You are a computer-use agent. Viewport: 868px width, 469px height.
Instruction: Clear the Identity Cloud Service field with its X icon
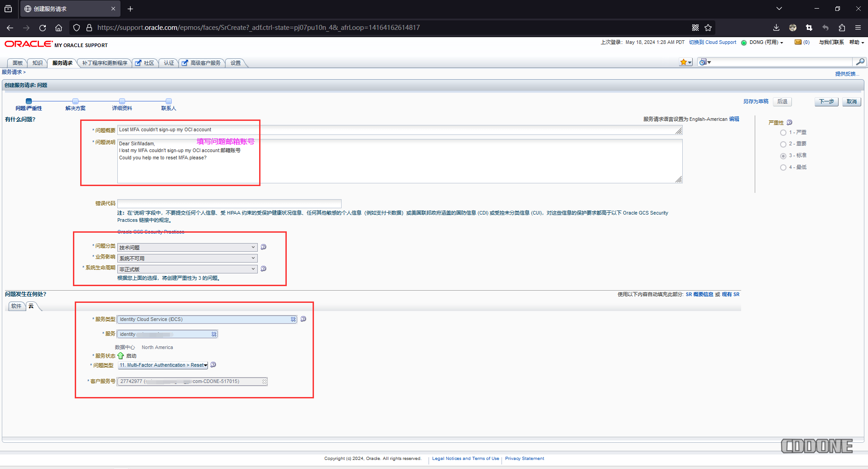point(293,319)
